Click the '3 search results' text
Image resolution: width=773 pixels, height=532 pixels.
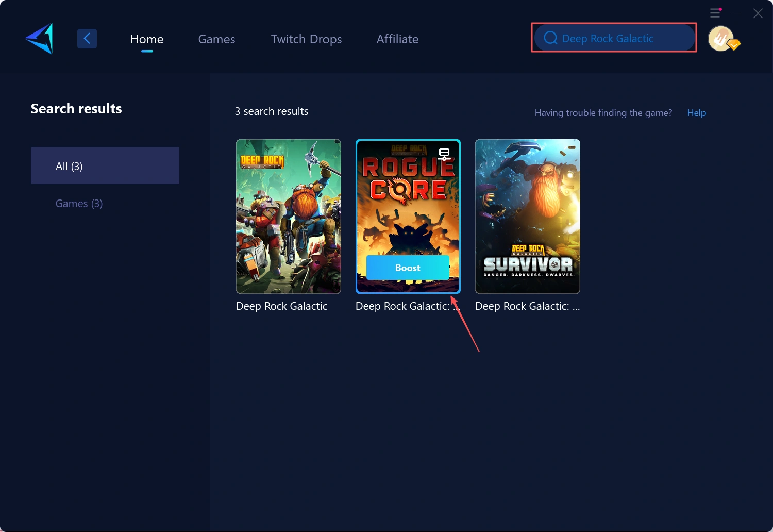point(272,111)
